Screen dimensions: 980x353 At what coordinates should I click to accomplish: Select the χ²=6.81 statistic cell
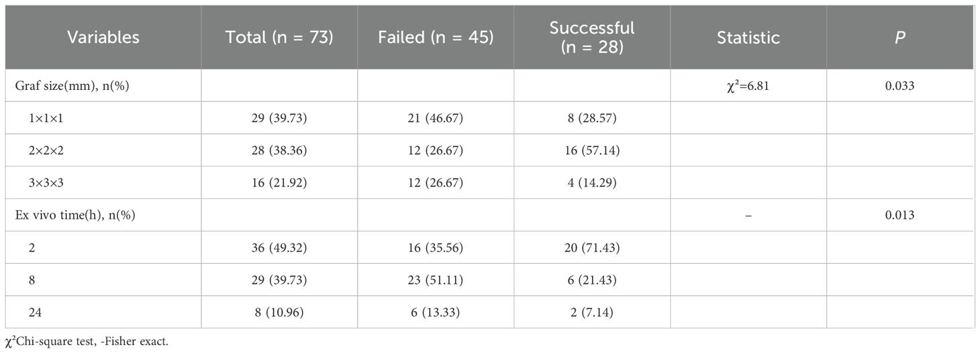point(748,85)
